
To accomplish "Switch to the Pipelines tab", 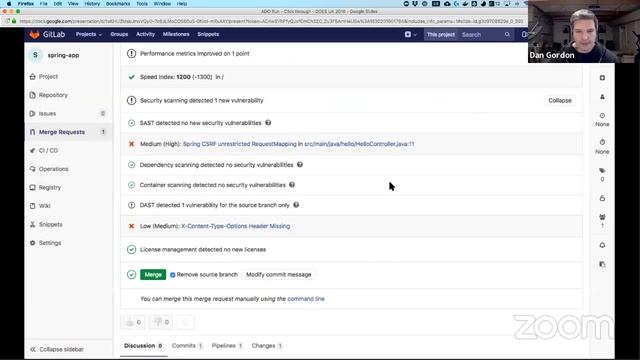I will coord(227,346).
